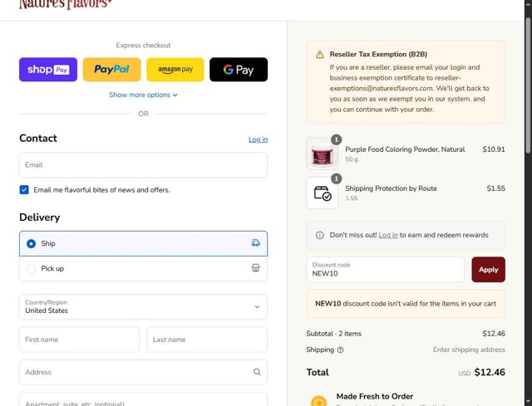The image size is (532, 406).
Task: Click the Subtotal - 2 items label
Action: tap(333, 334)
